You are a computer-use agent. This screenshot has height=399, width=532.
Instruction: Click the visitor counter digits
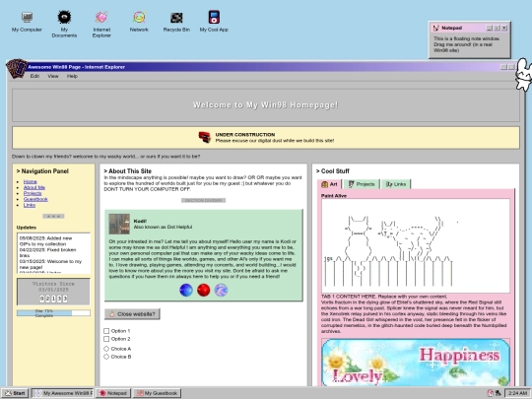(53, 299)
